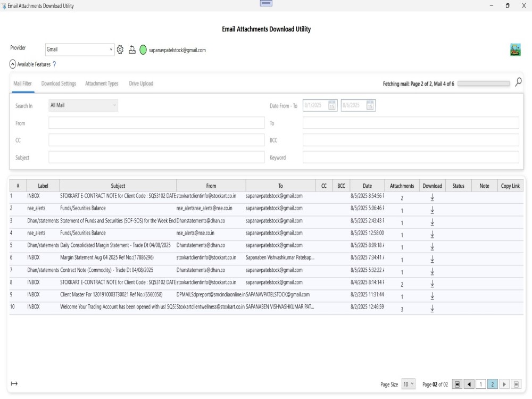Download attachments for row 8 STOXKART mail
This screenshot has width=532, height=399.
[432, 284]
